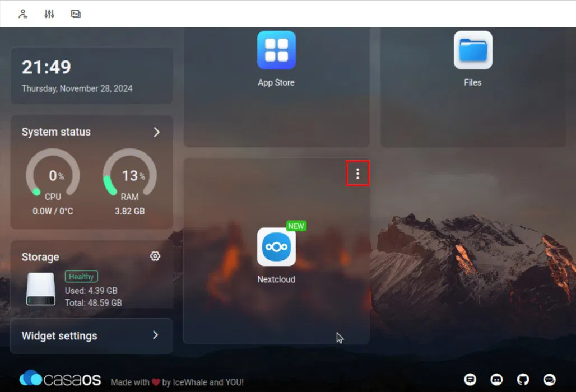The width and height of the screenshot is (576, 392).
Task: Open the App Store
Action: [x=276, y=50]
